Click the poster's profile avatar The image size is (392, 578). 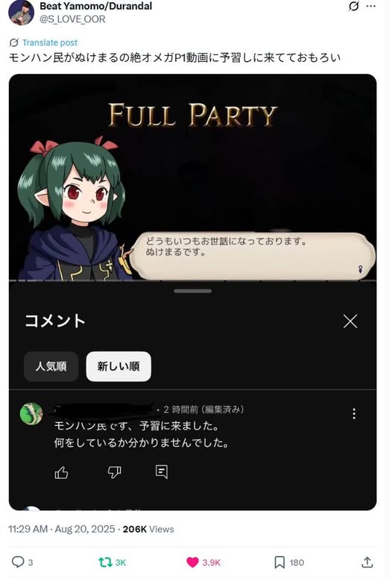click(x=22, y=13)
